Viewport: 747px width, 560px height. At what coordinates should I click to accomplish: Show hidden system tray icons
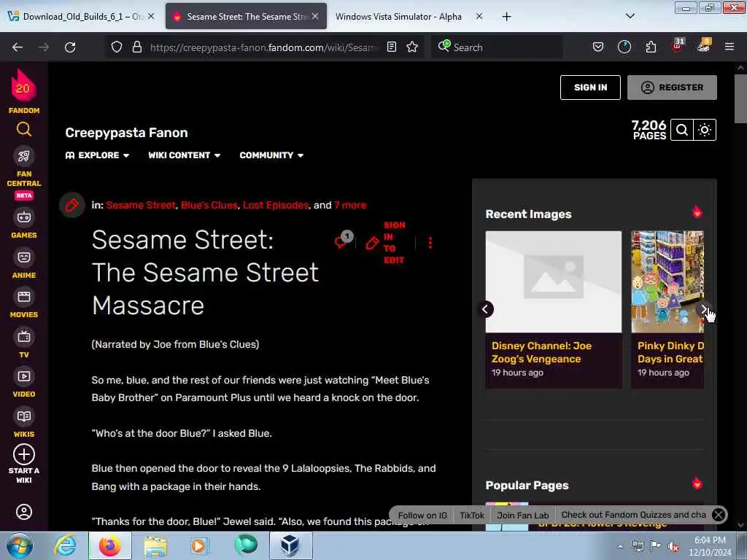pos(620,546)
